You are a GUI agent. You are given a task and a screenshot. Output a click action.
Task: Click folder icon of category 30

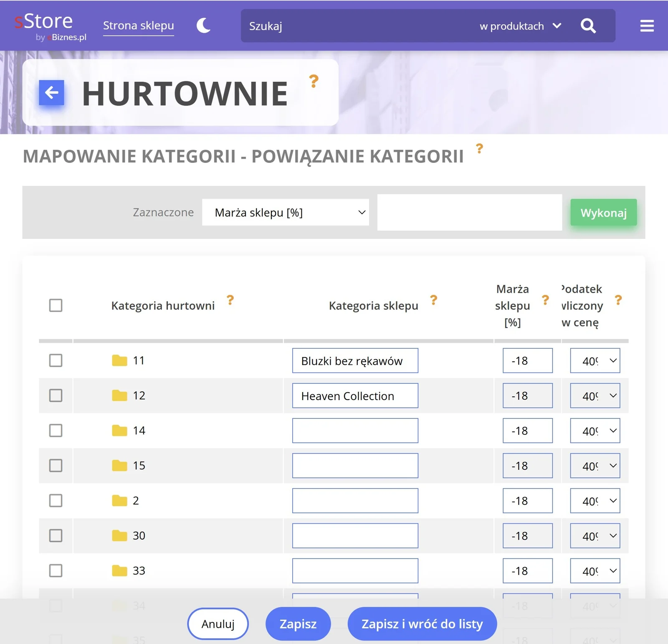pyautogui.click(x=119, y=536)
